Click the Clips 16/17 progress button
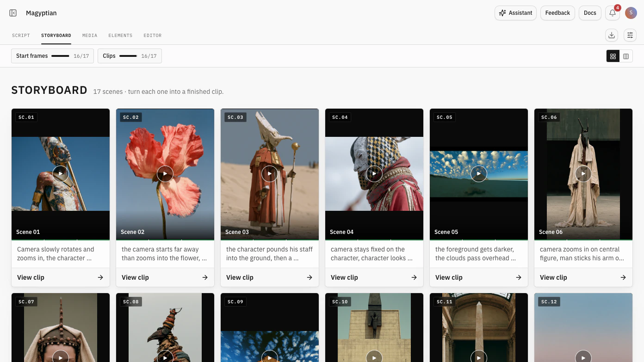The height and width of the screenshot is (362, 644). click(130, 56)
